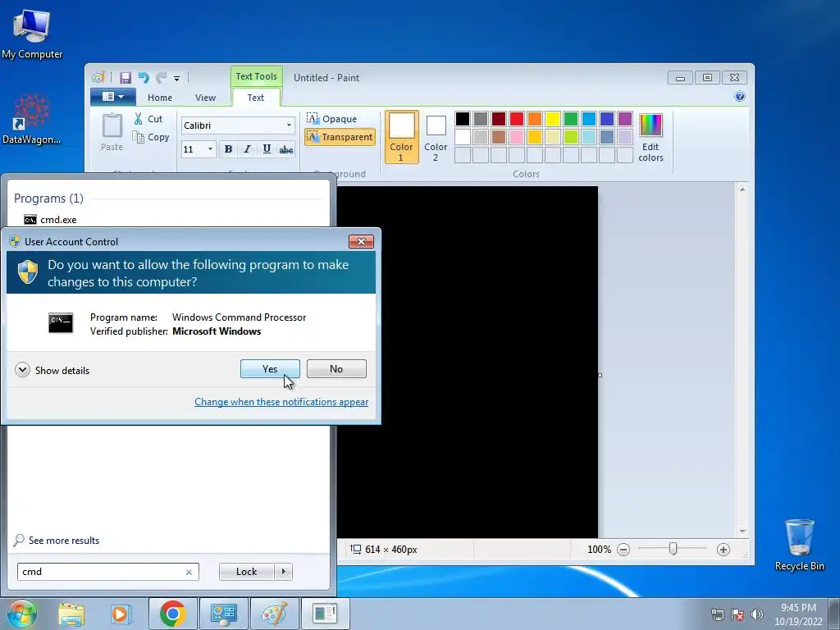Open the Paint file menu button
The height and width of the screenshot is (630, 840).
[112, 97]
